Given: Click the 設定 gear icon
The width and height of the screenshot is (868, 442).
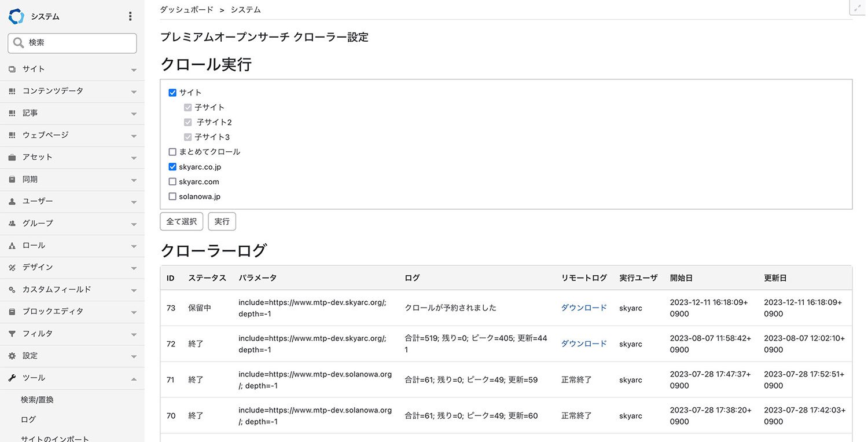Looking at the screenshot, I should point(12,356).
